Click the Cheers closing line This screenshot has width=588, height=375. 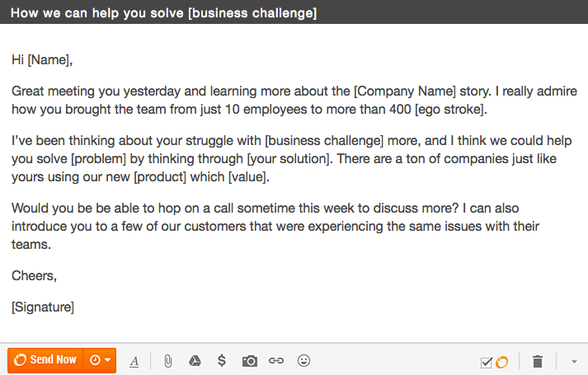(x=34, y=276)
